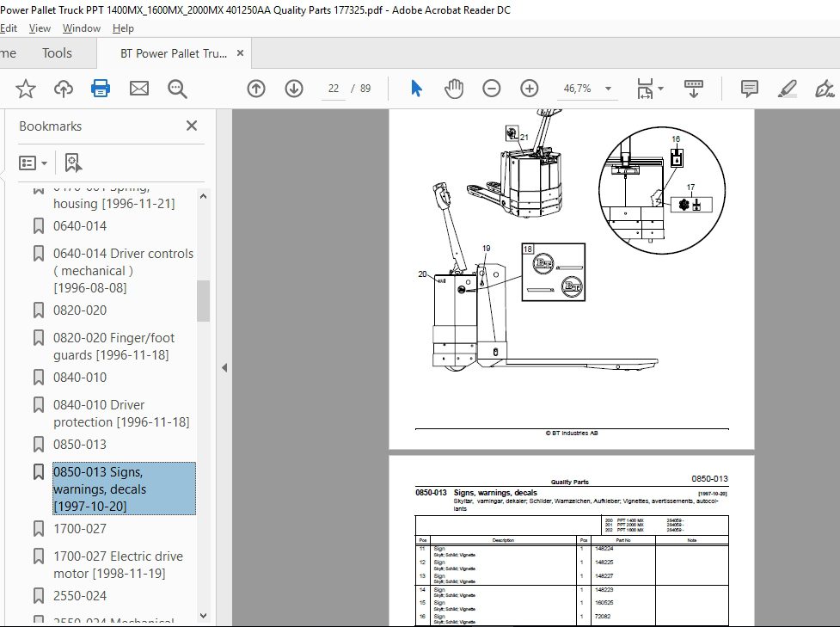Open bookmark 0640-014

(80, 226)
